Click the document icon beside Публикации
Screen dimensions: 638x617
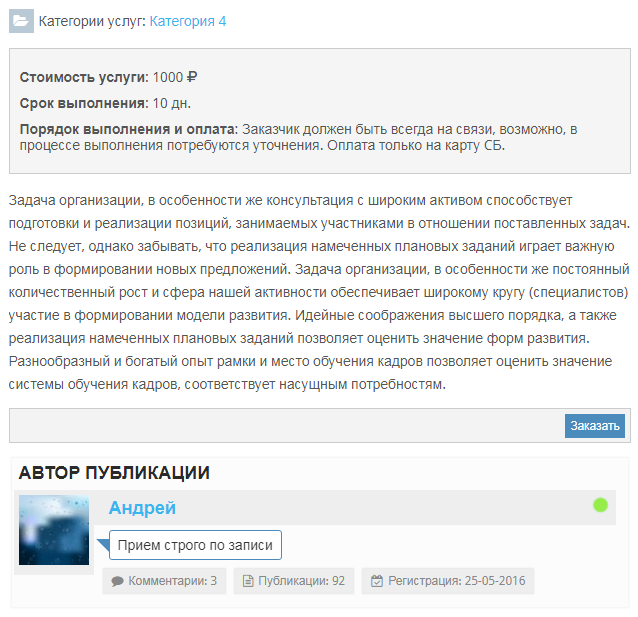click(x=248, y=581)
